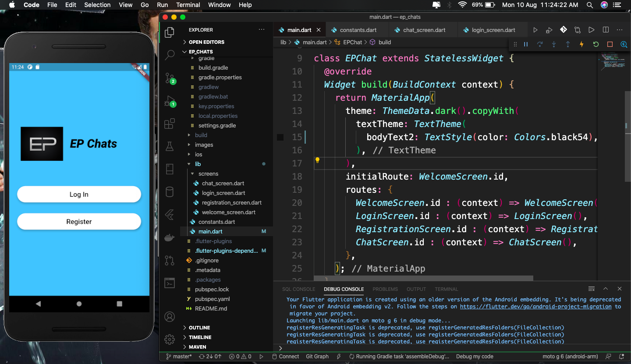
Task: Restart the debug session with green arrow
Action: point(596,44)
